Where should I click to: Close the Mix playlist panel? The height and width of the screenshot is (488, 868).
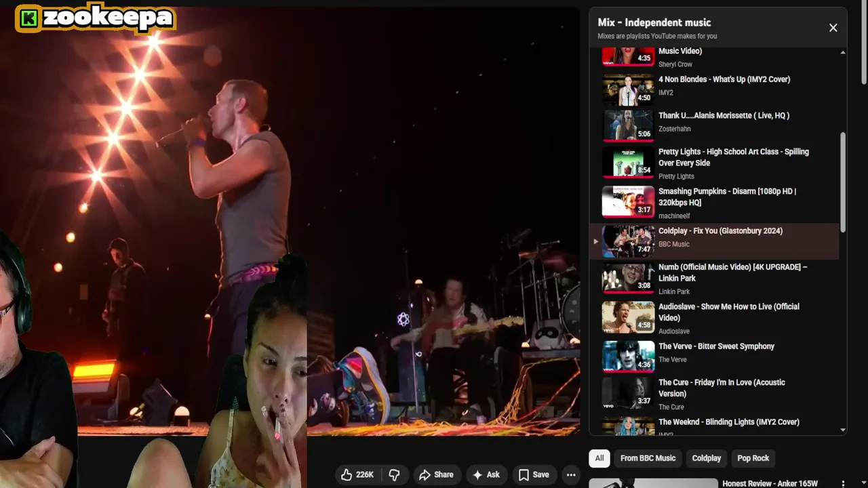833,28
